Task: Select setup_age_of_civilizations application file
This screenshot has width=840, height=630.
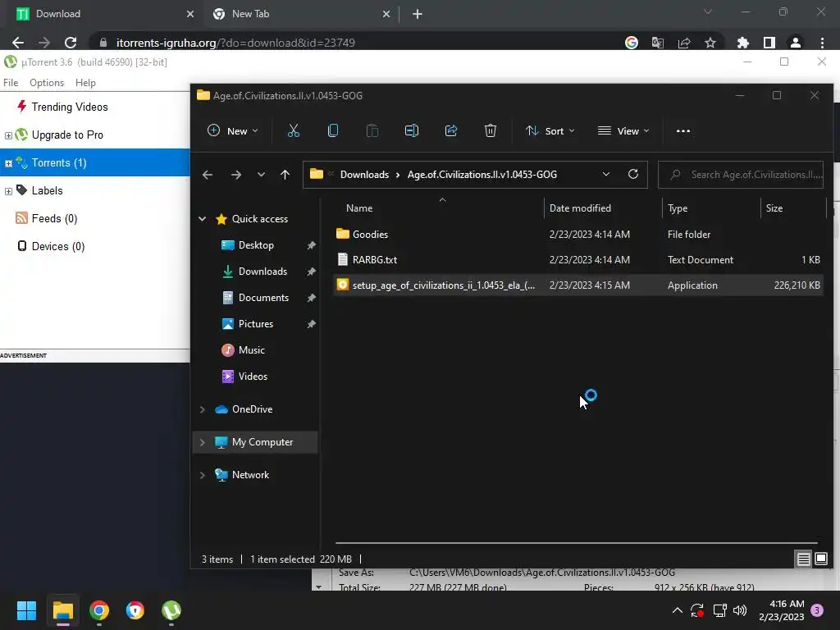Action: point(577,285)
